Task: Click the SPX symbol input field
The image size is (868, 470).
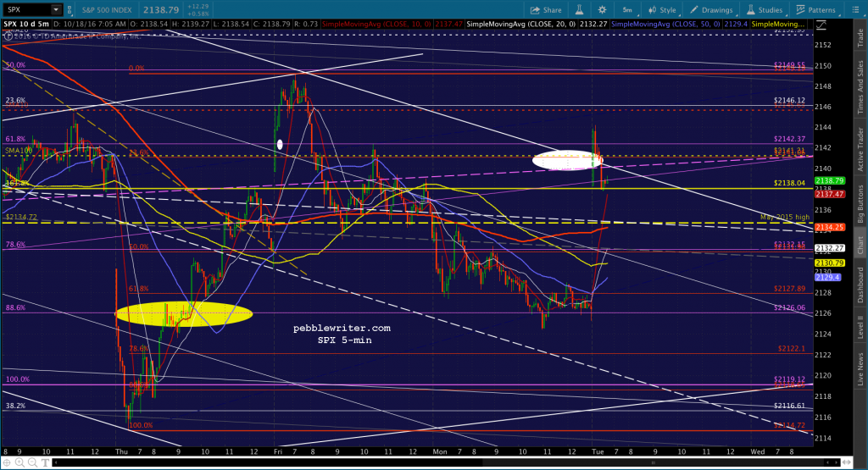Action: 27,10
